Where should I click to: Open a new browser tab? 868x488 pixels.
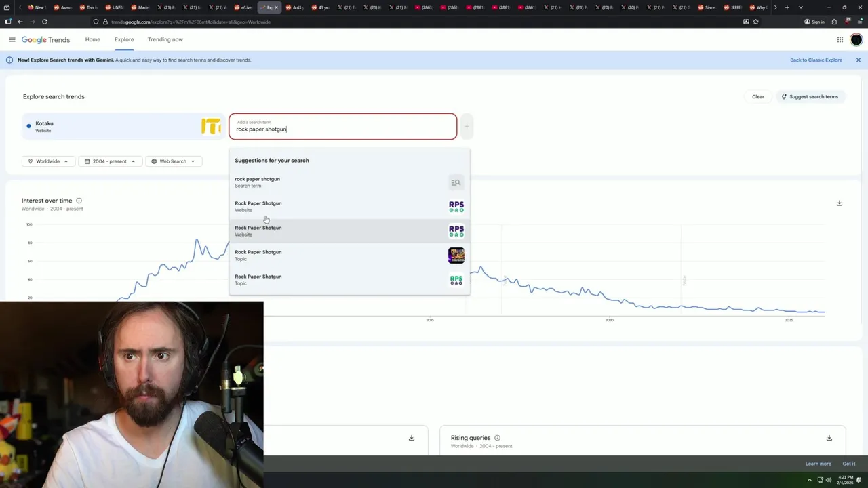pyautogui.click(x=787, y=7)
